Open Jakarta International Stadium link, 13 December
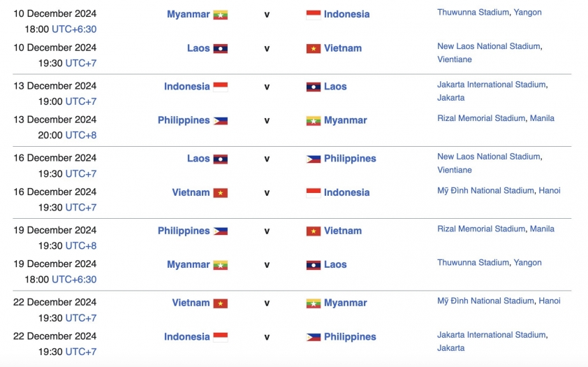The height and width of the screenshot is (367, 588). (x=491, y=85)
